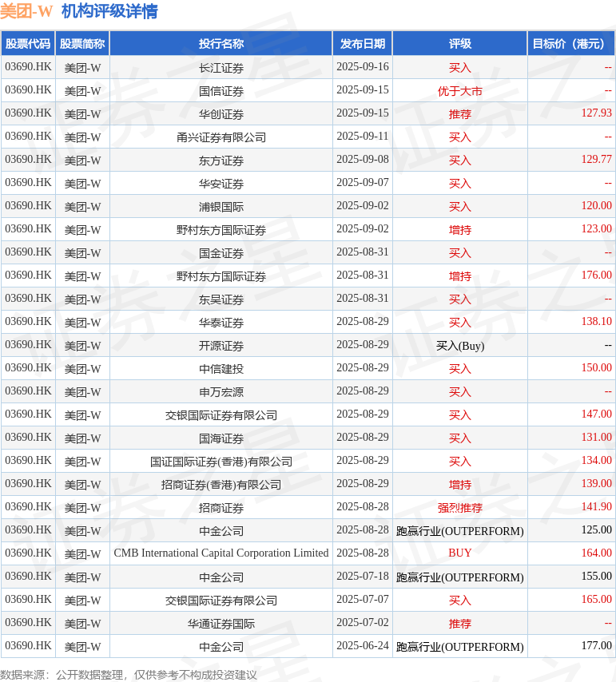Click target price 127.93
The width and height of the screenshot is (616, 682).
(596, 113)
